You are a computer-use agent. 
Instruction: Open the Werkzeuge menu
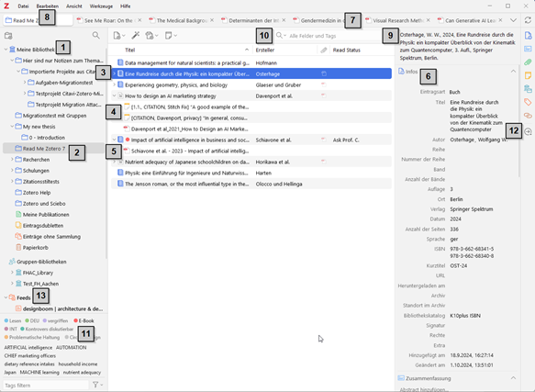click(101, 6)
